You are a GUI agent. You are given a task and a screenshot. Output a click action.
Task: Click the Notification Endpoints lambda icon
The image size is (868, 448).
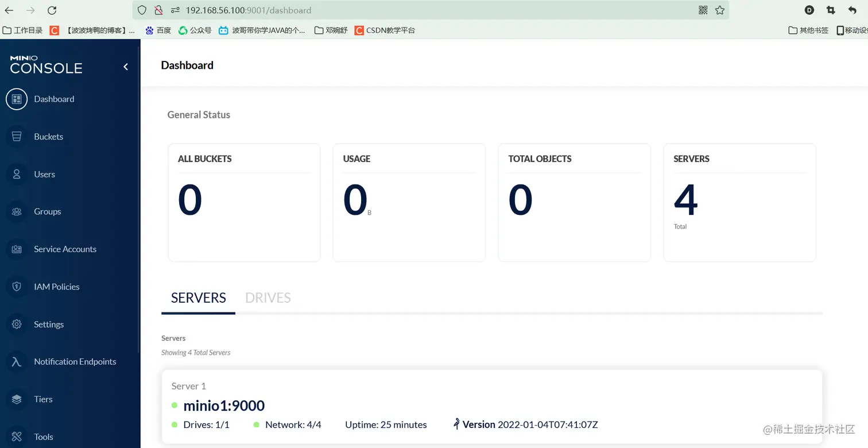(x=17, y=362)
